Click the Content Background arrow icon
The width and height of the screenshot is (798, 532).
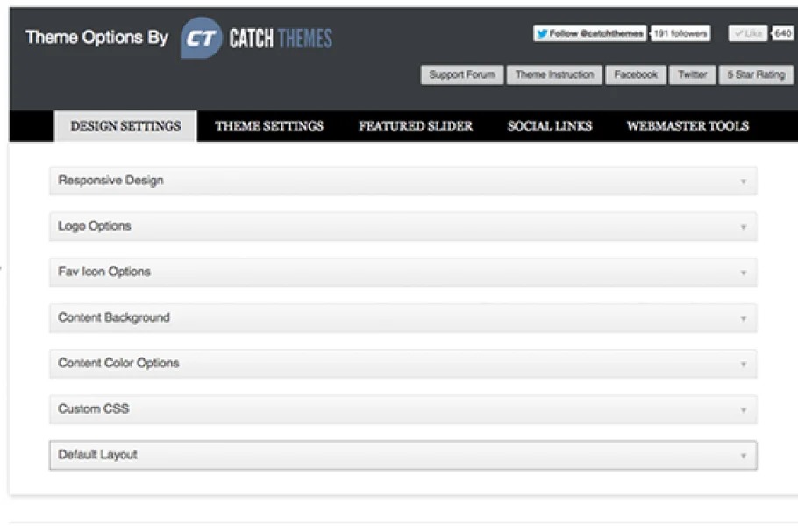point(743,318)
